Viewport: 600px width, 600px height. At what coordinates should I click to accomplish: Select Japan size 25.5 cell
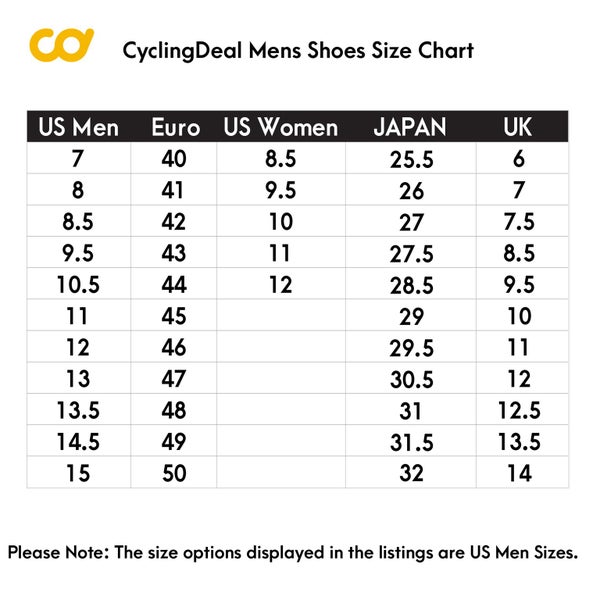pyautogui.click(x=411, y=159)
